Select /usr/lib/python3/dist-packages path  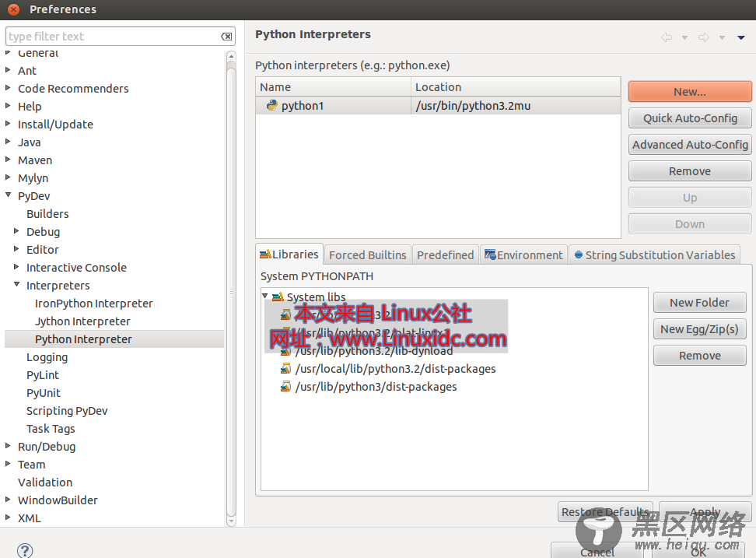pyautogui.click(x=376, y=387)
